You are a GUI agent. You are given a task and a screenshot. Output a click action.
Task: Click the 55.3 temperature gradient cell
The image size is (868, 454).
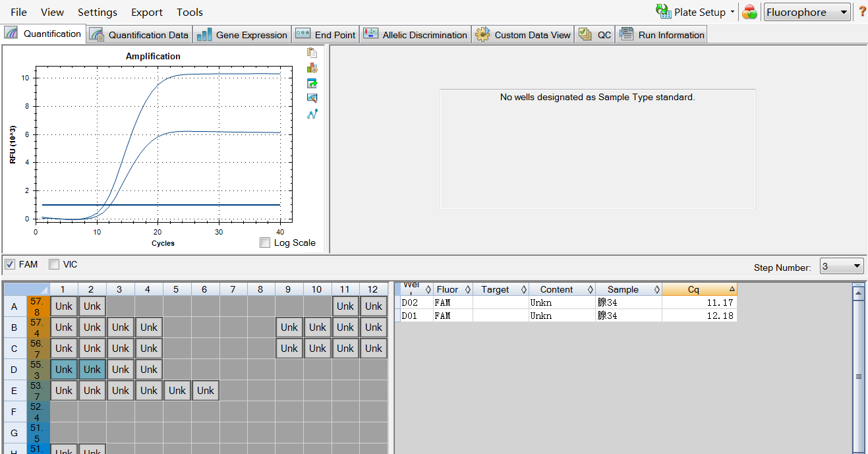(x=38, y=370)
